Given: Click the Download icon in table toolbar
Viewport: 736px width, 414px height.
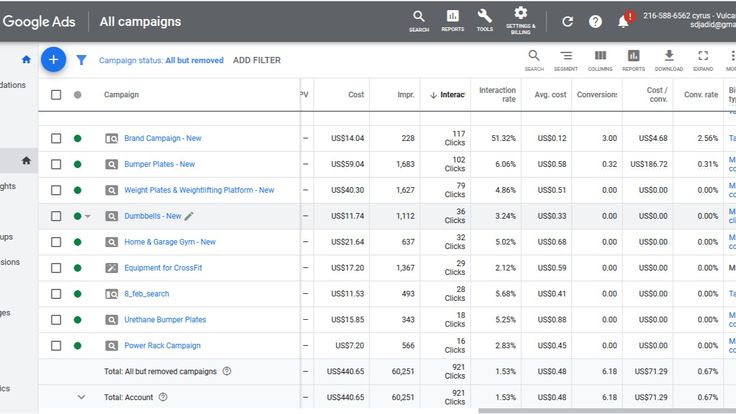Looking at the screenshot, I should click(669, 59).
